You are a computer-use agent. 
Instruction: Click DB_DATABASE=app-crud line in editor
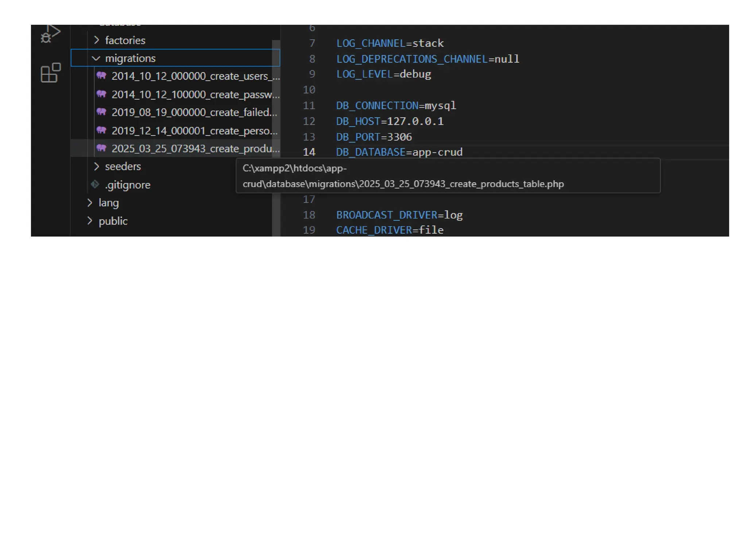point(399,152)
